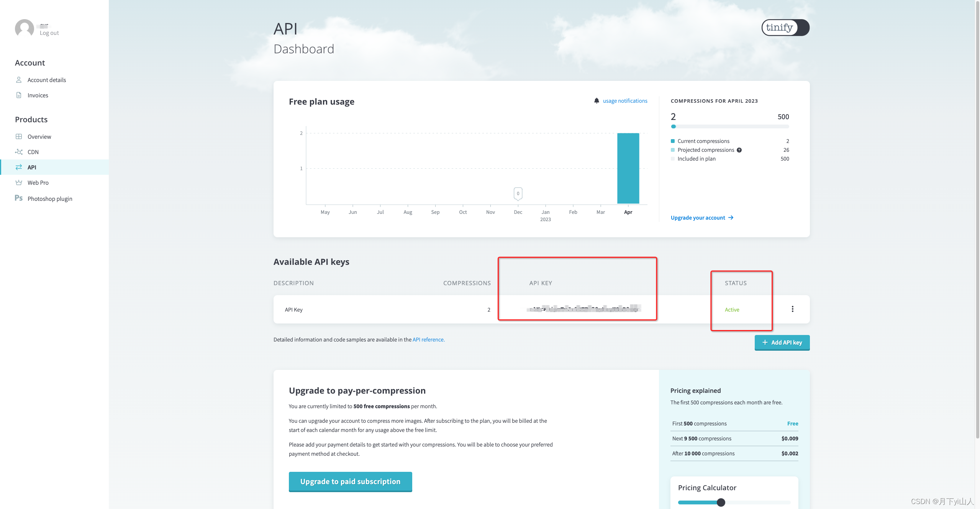Click the Pricing Calculator slider handle
The width and height of the screenshot is (980, 509).
click(721, 502)
